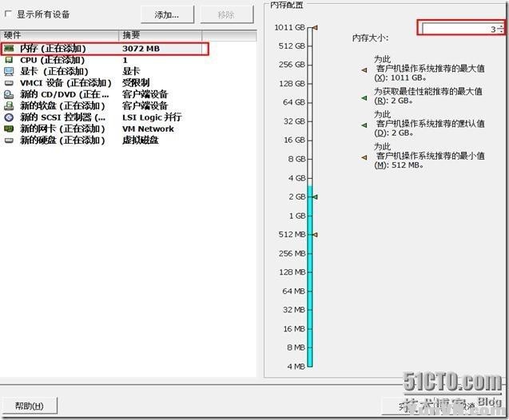This screenshot has width=509, height=420.
Task: Click the VMCI device icon
Action: click(9, 83)
